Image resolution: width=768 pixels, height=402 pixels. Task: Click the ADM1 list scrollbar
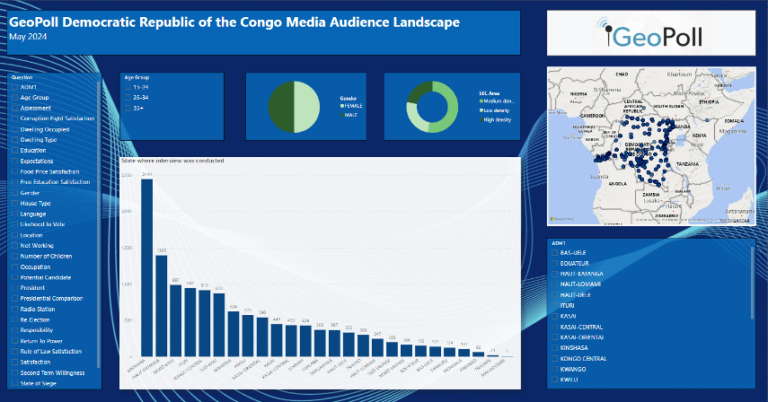point(753,280)
